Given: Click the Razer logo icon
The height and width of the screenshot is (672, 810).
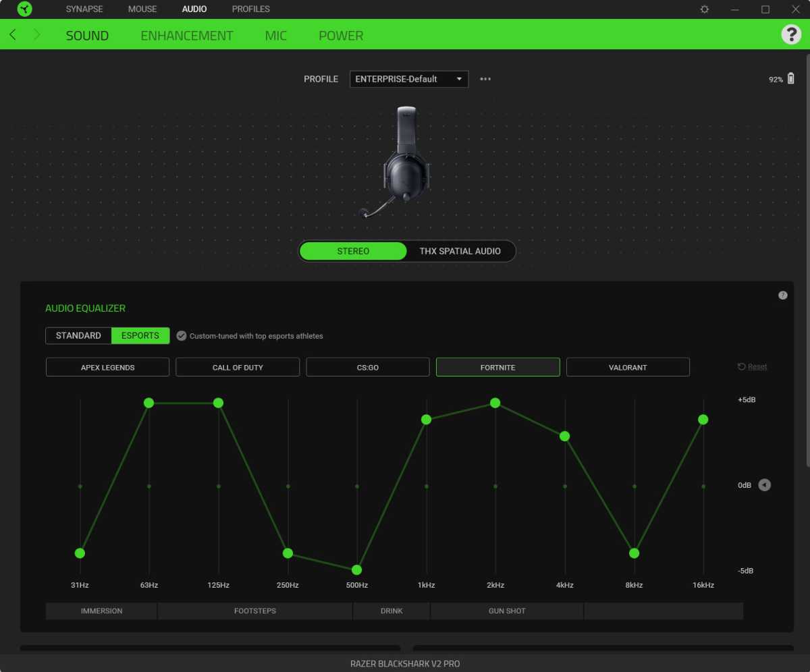Looking at the screenshot, I should 24,9.
